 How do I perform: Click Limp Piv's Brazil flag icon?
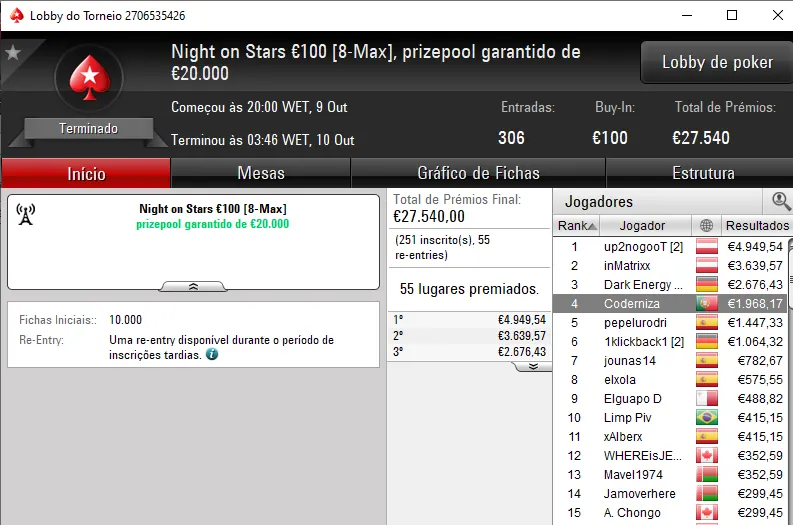(x=707, y=418)
